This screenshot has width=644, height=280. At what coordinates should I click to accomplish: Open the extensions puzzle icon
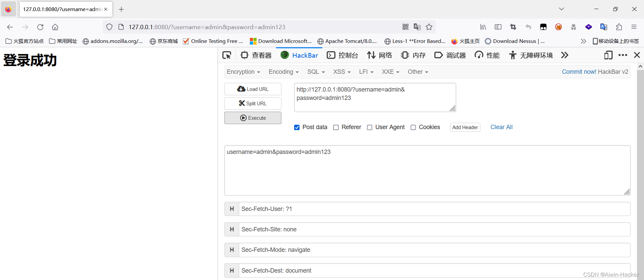[x=619, y=27]
